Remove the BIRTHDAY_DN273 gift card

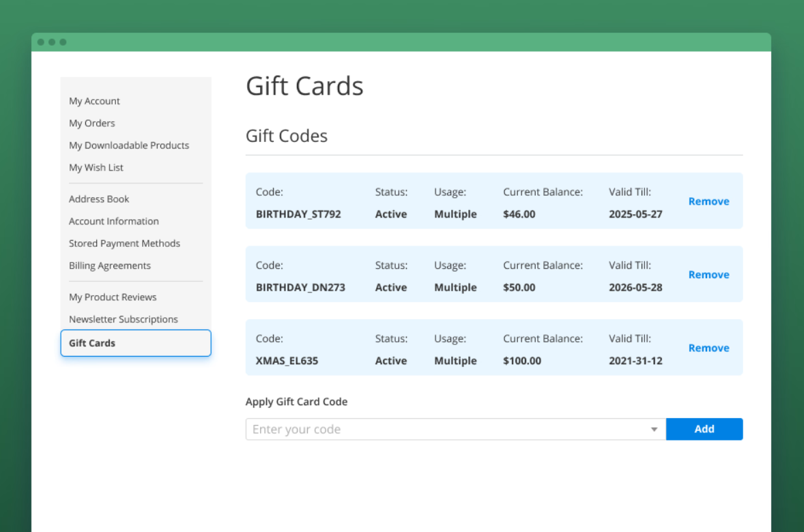tap(708, 274)
